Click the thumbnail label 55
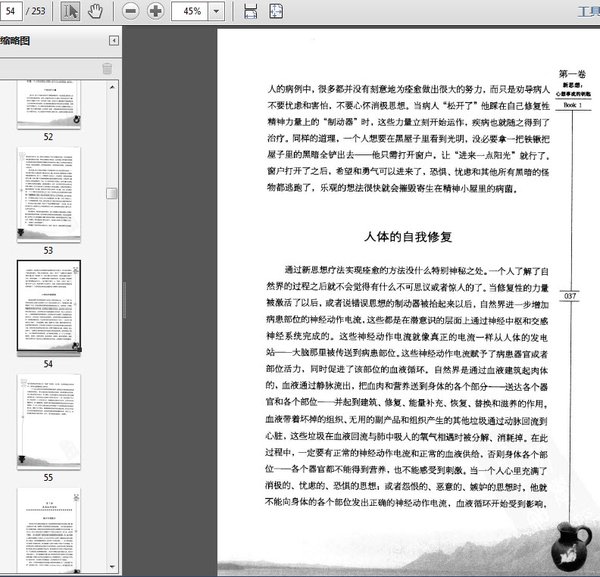This screenshot has width=600, height=577. 48,477
